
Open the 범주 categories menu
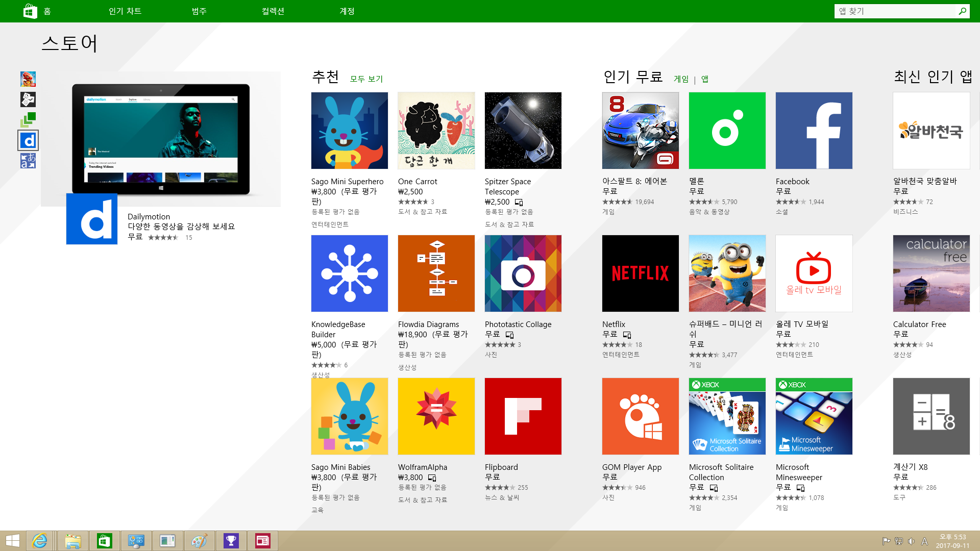click(199, 11)
